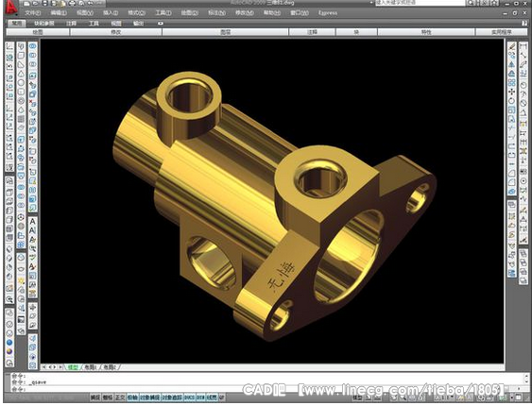Expand the 特性 properties ribbon panel
The width and height of the screenshot is (532, 406).
coord(426,32)
